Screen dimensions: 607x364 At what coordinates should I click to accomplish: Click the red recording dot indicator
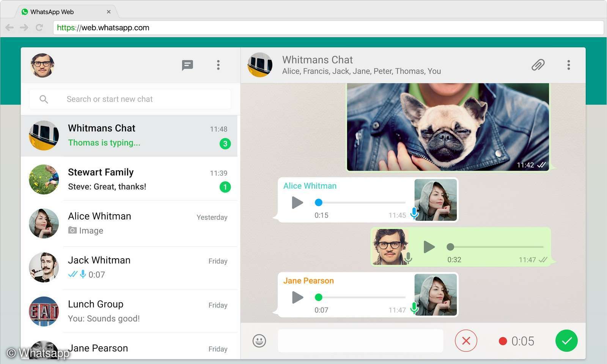[x=503, y=341]
